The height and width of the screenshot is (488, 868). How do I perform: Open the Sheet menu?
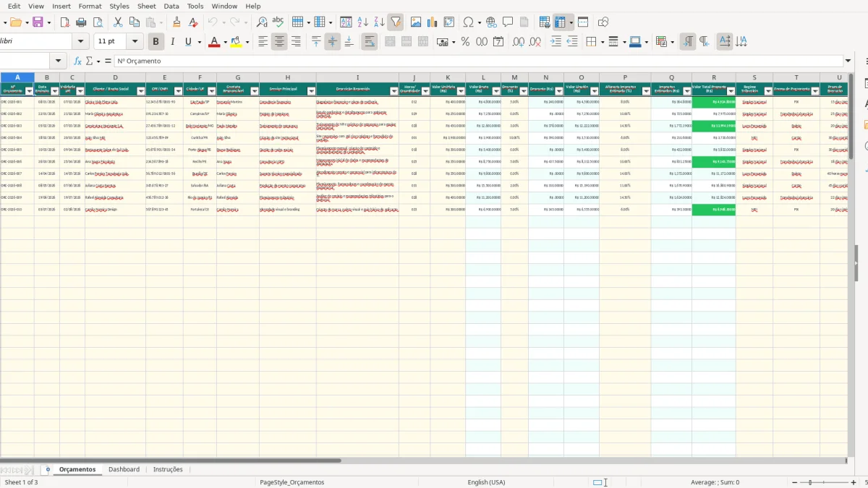(x=146, y=6)
